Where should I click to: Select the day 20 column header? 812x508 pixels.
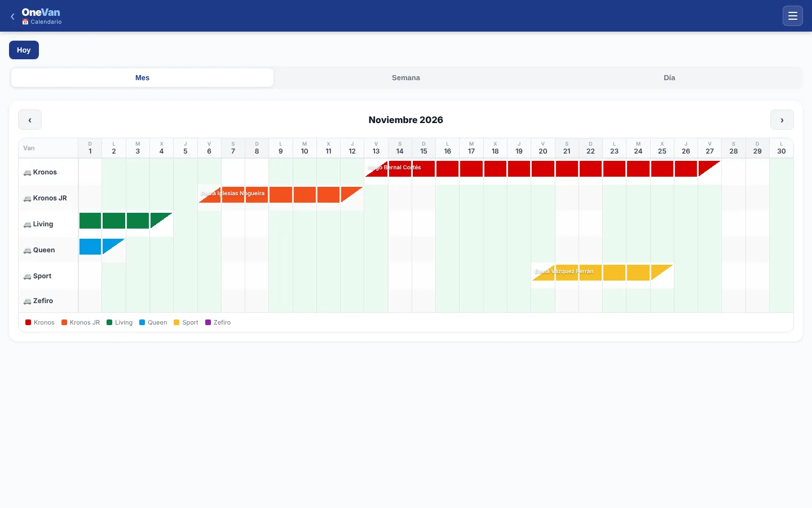pos(543,148)
